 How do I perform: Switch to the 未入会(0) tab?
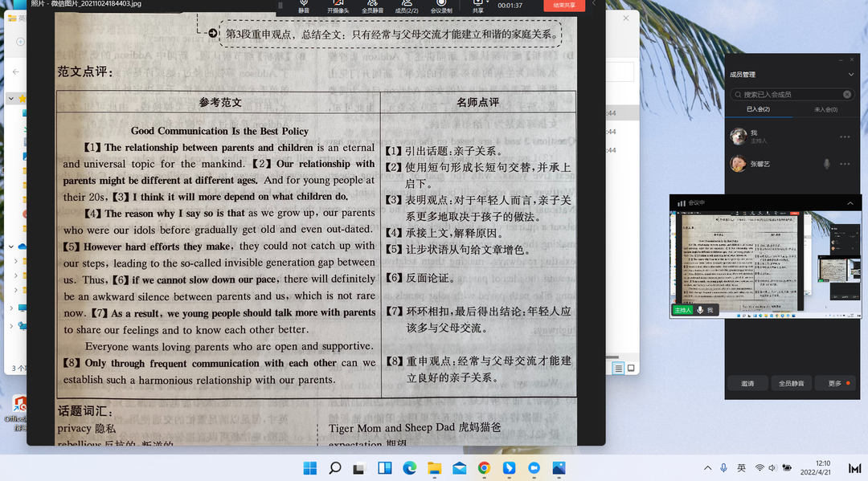[825, 109]
